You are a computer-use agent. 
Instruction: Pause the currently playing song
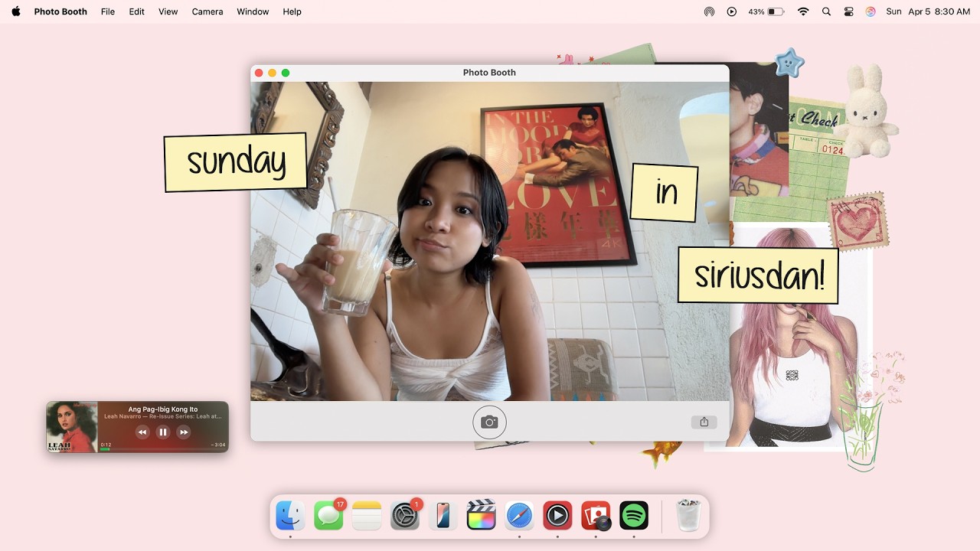point(162,432)
